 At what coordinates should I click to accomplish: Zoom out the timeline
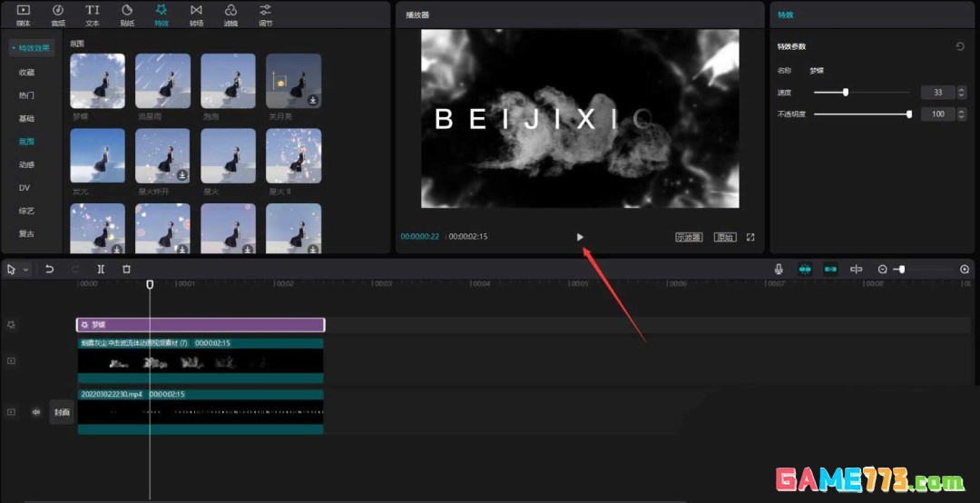(x=883, y=269)
